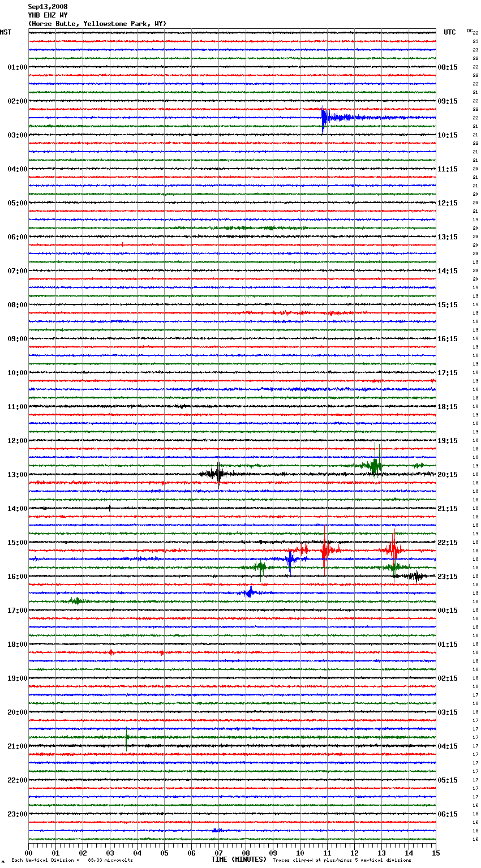Viewport: 481px width, 868px height.
Task: Click the 04:15 UTC time label
Action: [x=448, y=746]
